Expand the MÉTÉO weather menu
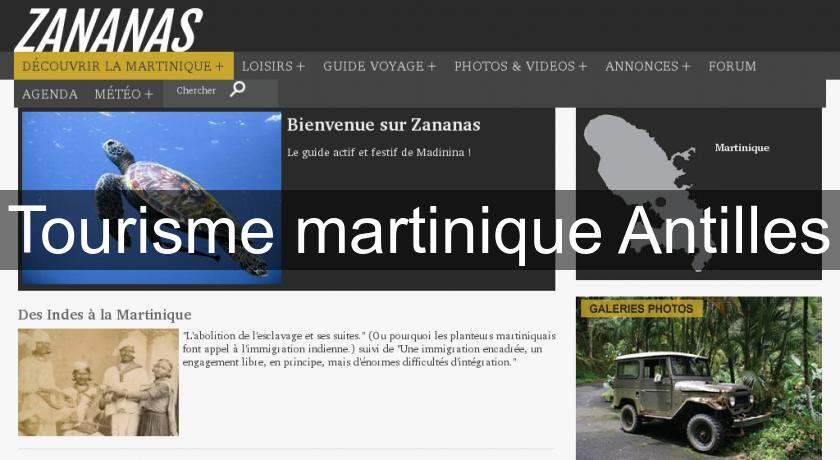This screenshot has height=460, width=840. pyautogui.click(x=123, y=94)
